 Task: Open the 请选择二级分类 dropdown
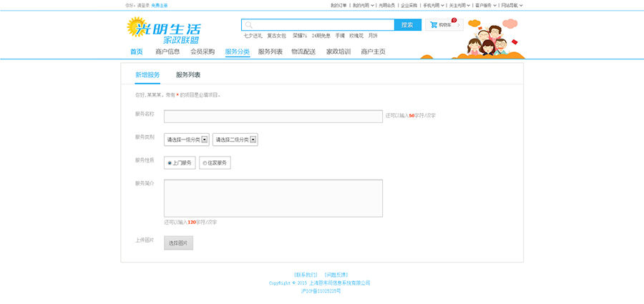(x=235, y=139)
